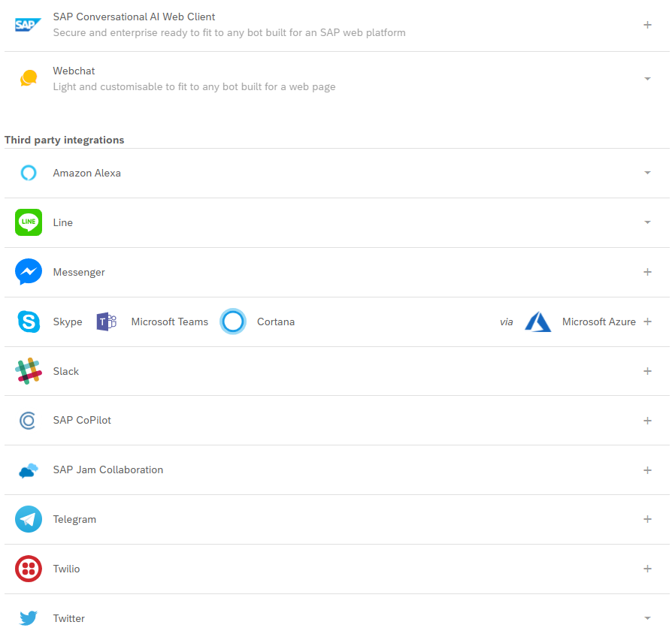Toggle the Amazon Alexa dropdown arrow
Viewport: 672px width, 637px height.
tap(648, 173)
